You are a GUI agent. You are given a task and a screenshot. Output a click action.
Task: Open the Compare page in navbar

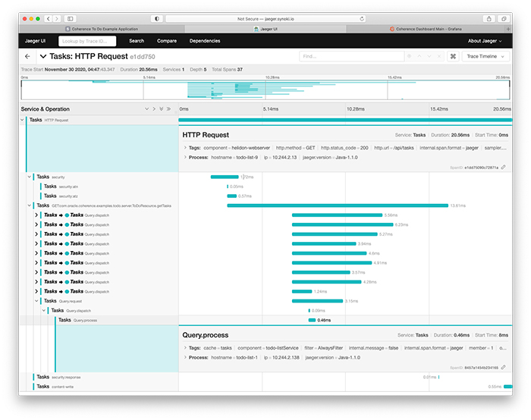click(167, 41)
